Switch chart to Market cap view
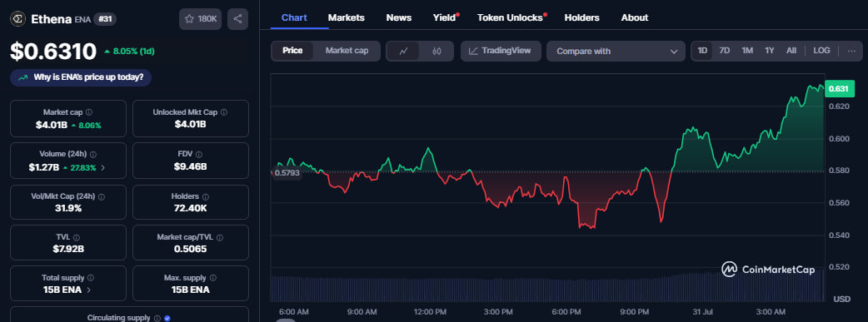 pyautogui.click(x=347, y=51)
